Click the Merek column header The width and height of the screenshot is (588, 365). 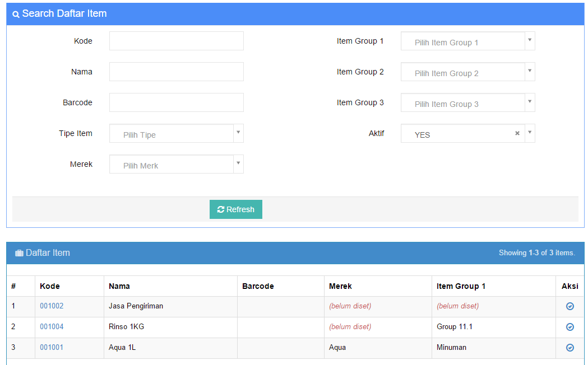pyautogui.click(x=340, y=286)
